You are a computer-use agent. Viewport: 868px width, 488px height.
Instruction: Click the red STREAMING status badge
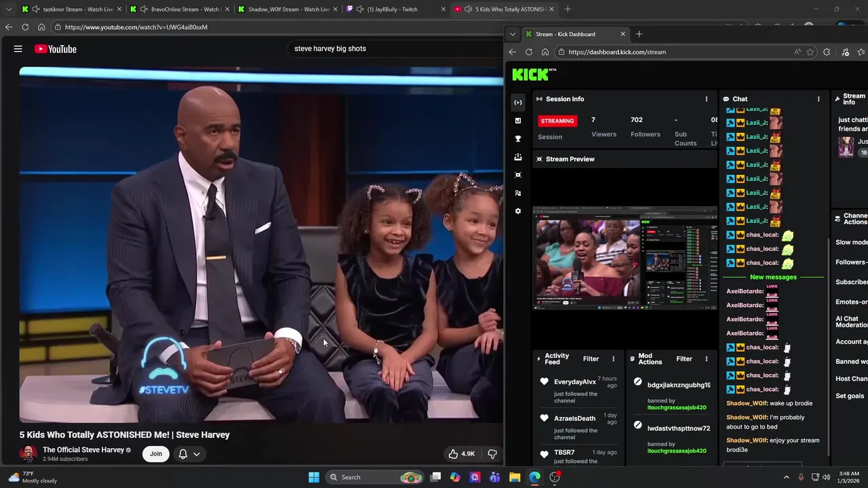pos(557,121)
